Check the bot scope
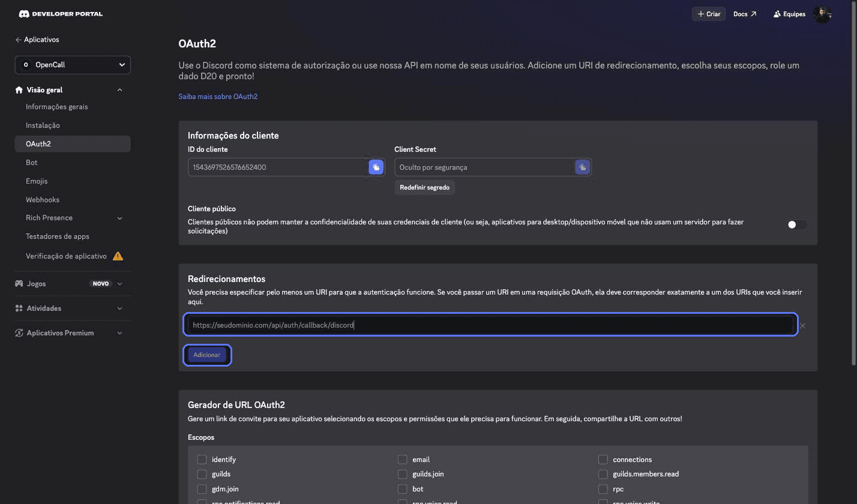Viewport: 857px width, 504px height. 402,489
